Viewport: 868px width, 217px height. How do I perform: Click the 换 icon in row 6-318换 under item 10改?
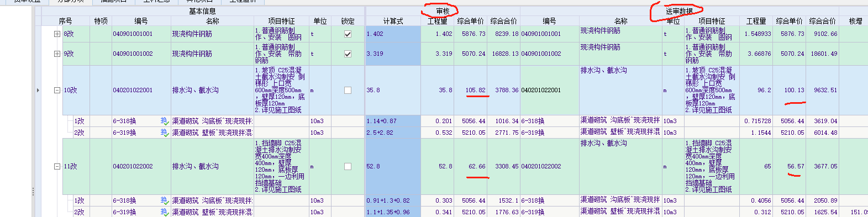click(x=164, y=121)
